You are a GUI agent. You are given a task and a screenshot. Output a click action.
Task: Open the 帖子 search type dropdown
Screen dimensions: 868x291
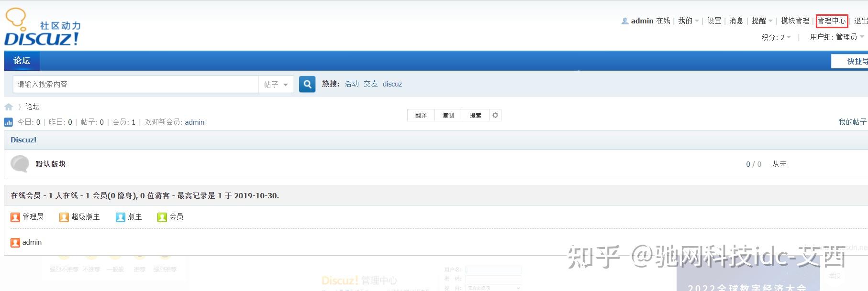click(x=276, y=85)
